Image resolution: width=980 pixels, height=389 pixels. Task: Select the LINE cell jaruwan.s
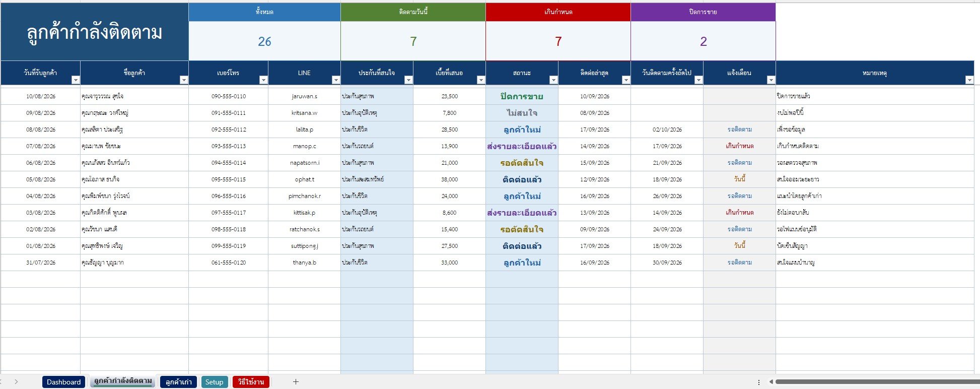(305, 96)
